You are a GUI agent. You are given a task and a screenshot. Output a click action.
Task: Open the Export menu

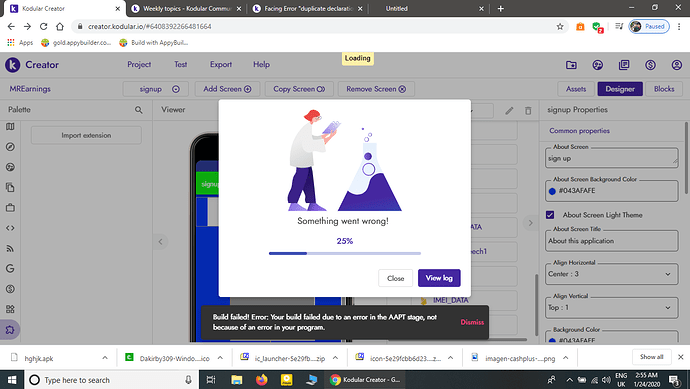221,64
